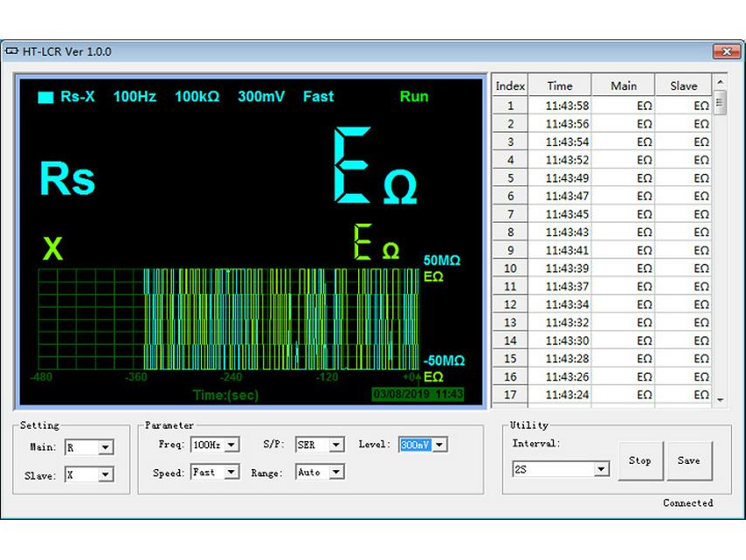Expand the S/P SER dropdown
The image size is (746, 560).
click(336, 445)
